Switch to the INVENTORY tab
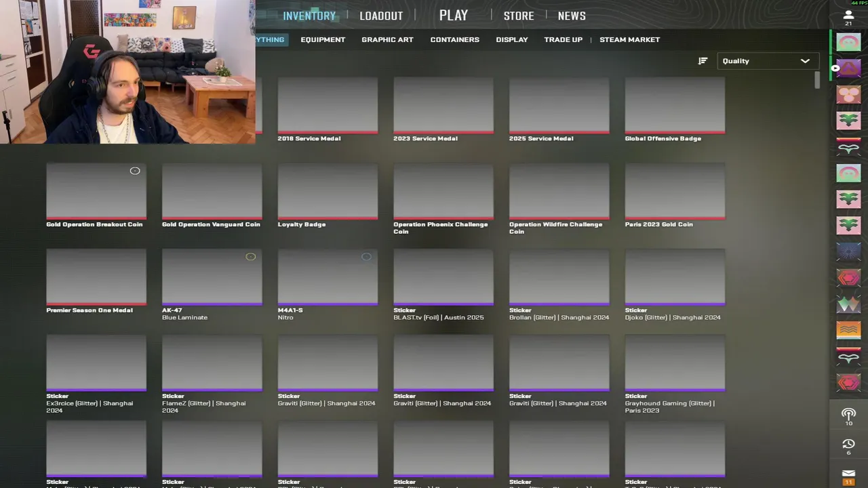 coord(309,16)
